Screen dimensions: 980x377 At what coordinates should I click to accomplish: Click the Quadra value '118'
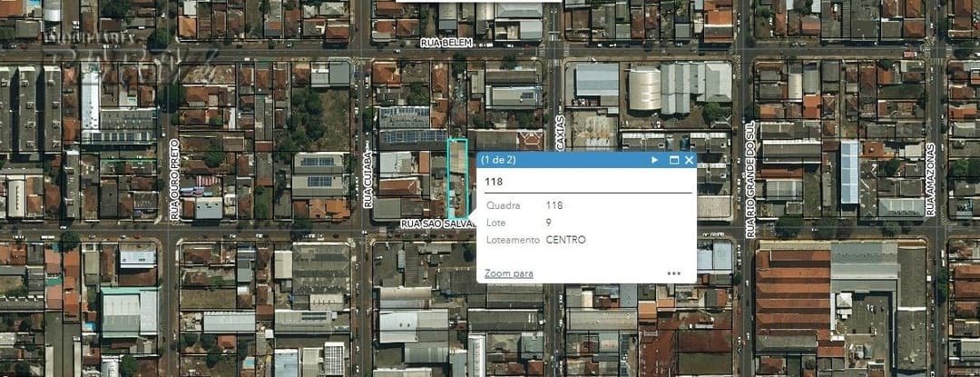click(x=554, y=205)
